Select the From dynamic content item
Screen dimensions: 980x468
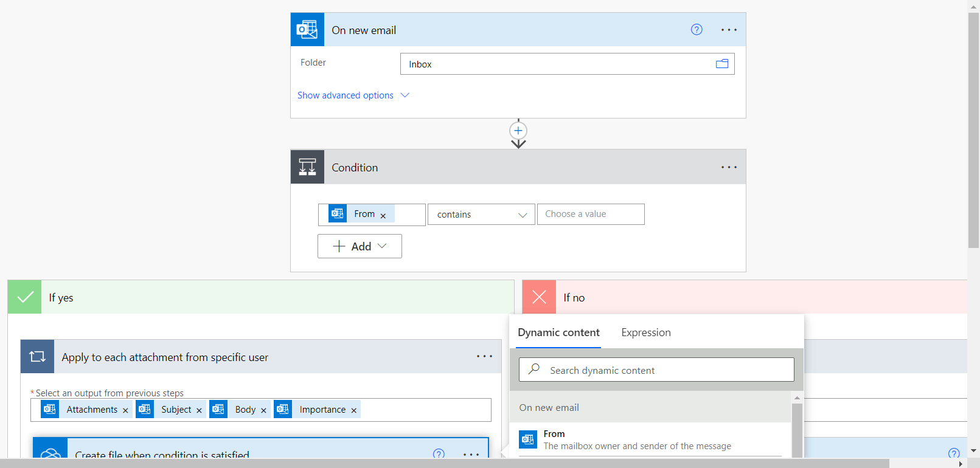point(650,439)
